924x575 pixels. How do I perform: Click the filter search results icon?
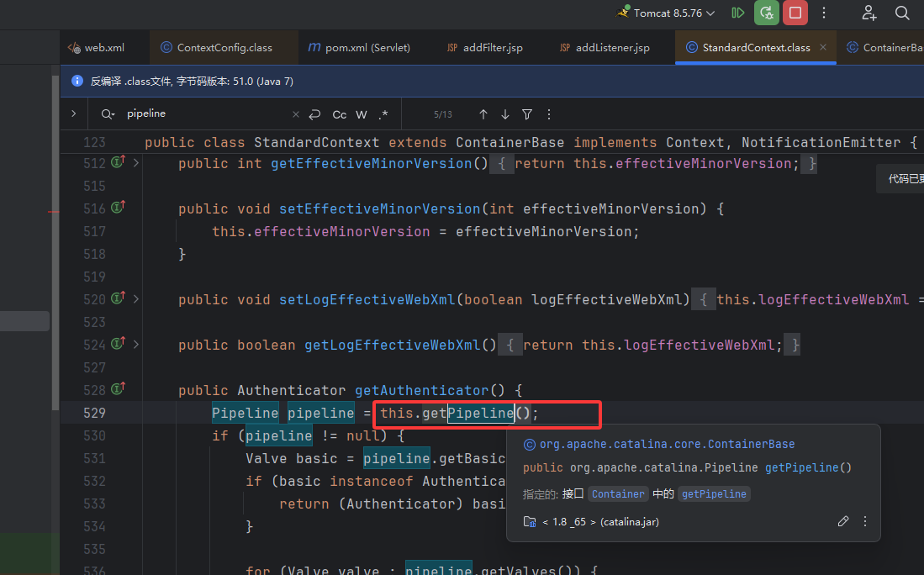coord(527,114)
